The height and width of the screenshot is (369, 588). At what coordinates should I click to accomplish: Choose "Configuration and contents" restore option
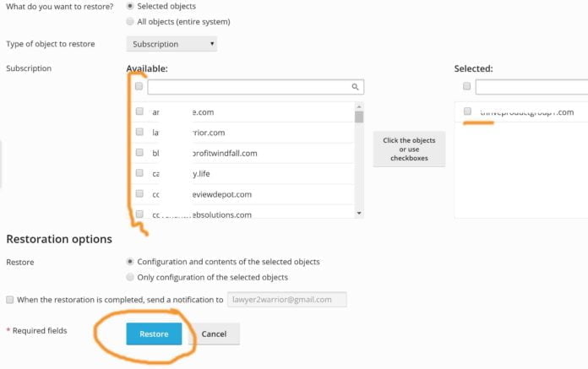[x=130, y=261]
